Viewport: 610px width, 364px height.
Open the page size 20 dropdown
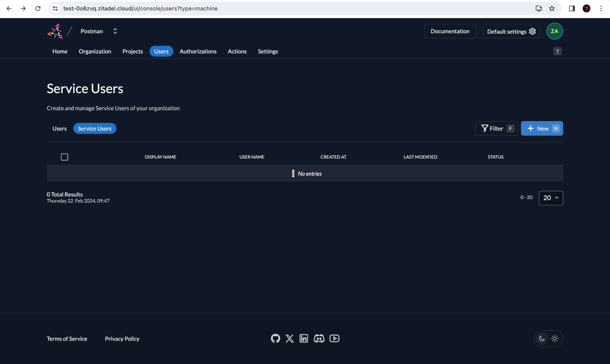pyautogui.click(x=551, y=198)
